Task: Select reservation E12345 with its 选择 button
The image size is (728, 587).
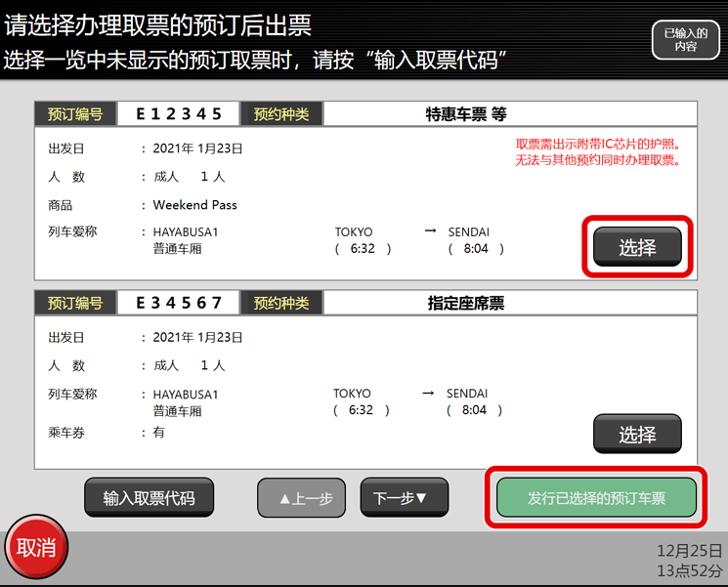Action: coord(637,247)
